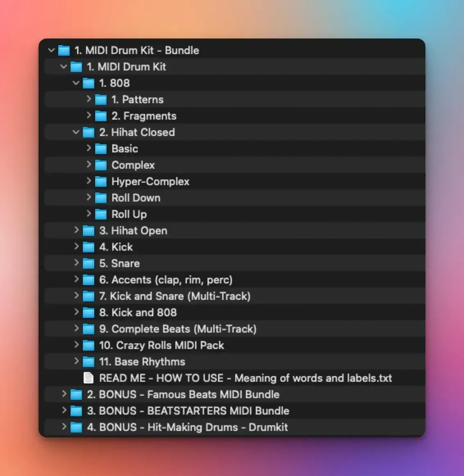464x476 pixels.
Task: Expand the 'Complex' folder chevron
Action: tap(89, 164)
